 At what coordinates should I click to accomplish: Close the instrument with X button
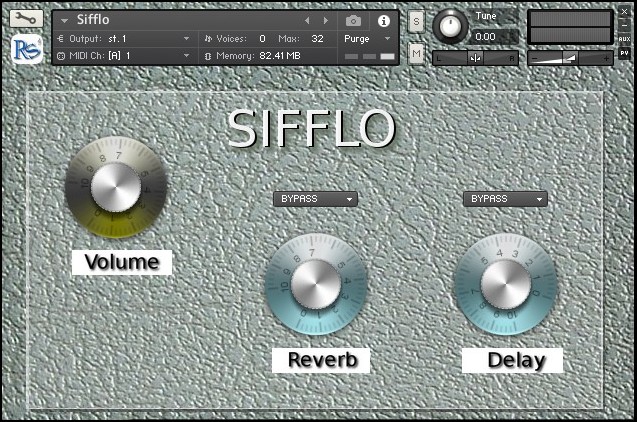[x=624, y=12]
